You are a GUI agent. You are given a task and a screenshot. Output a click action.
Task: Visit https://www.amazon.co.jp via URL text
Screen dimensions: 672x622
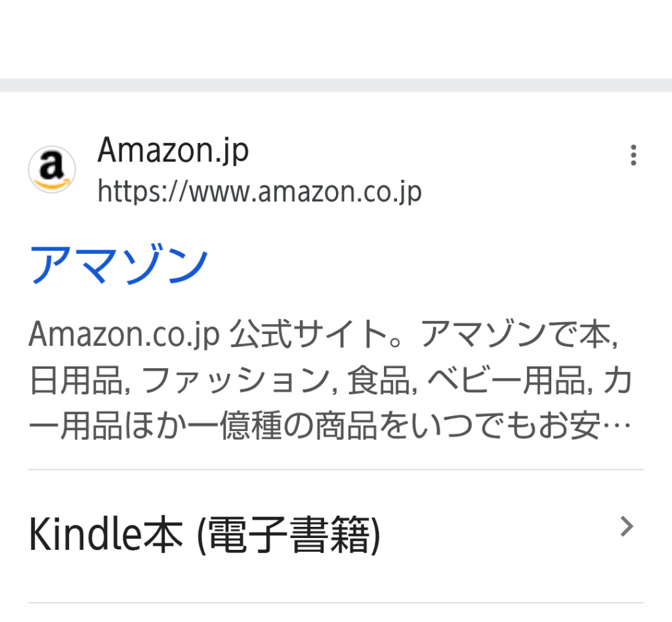click(260, 192)
